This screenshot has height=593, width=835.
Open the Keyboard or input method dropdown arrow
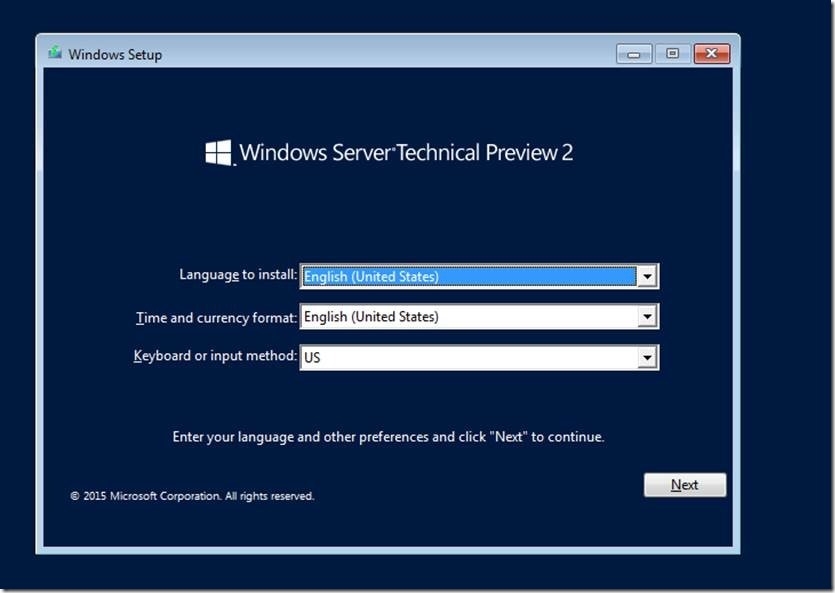tap(647, 357)
